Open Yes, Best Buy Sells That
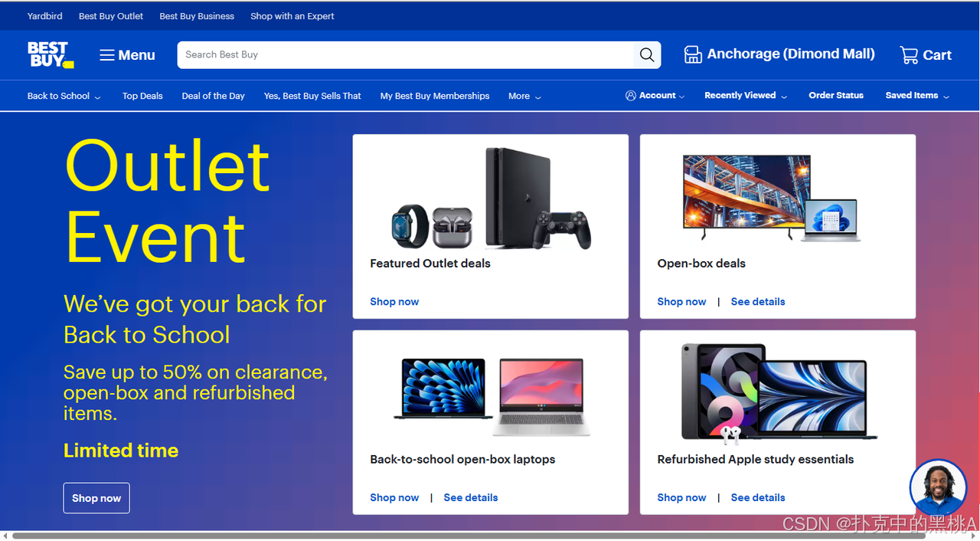Screen dimensions: 980x541 pyautogui.click(x=312, y=96)
